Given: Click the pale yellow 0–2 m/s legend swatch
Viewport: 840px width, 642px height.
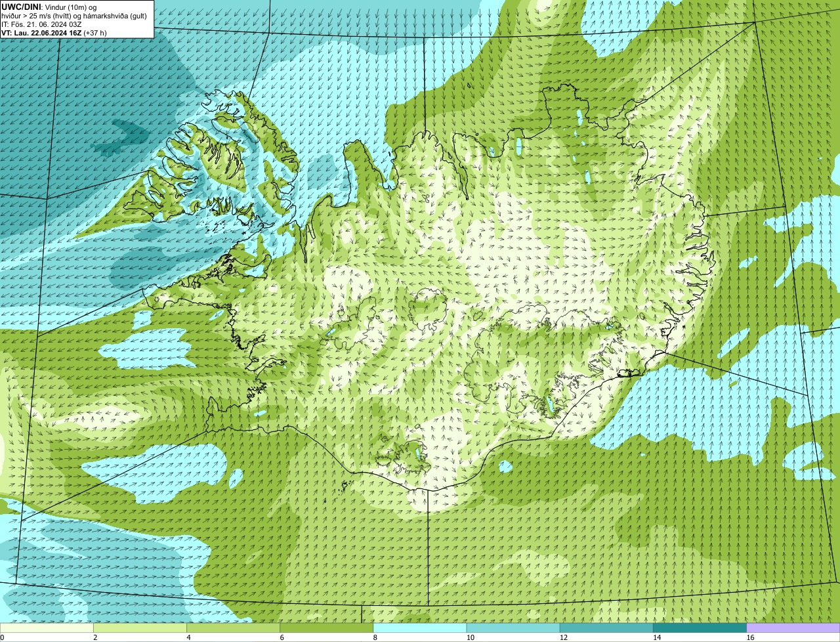Looking at the screenshot, I should pyautogui.click(x=47, y=628).
